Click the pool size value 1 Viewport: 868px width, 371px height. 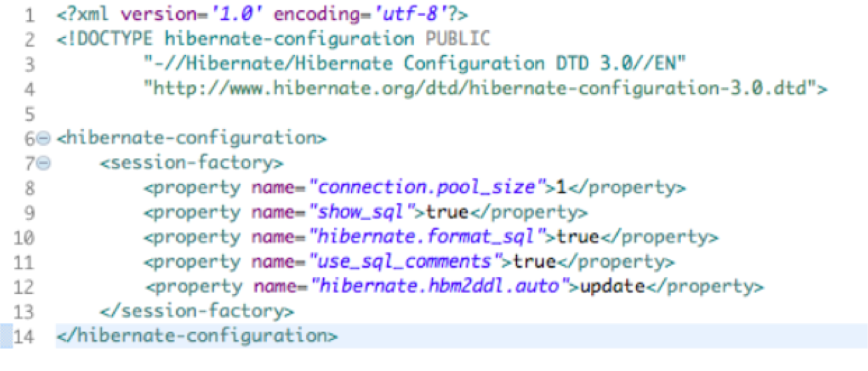(x=561, y=188)
